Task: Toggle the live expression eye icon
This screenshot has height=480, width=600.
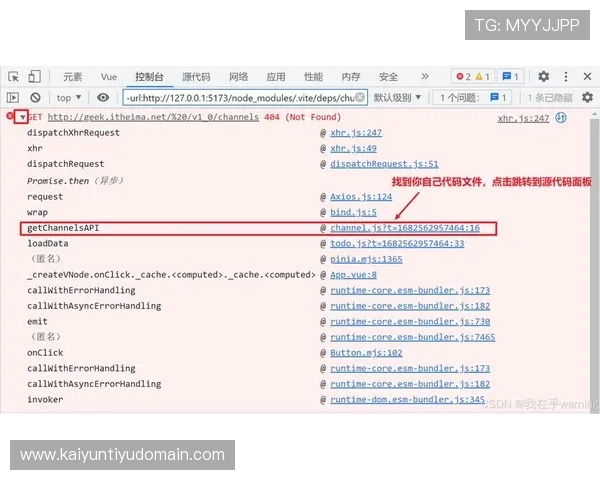Action: [103, 97]
